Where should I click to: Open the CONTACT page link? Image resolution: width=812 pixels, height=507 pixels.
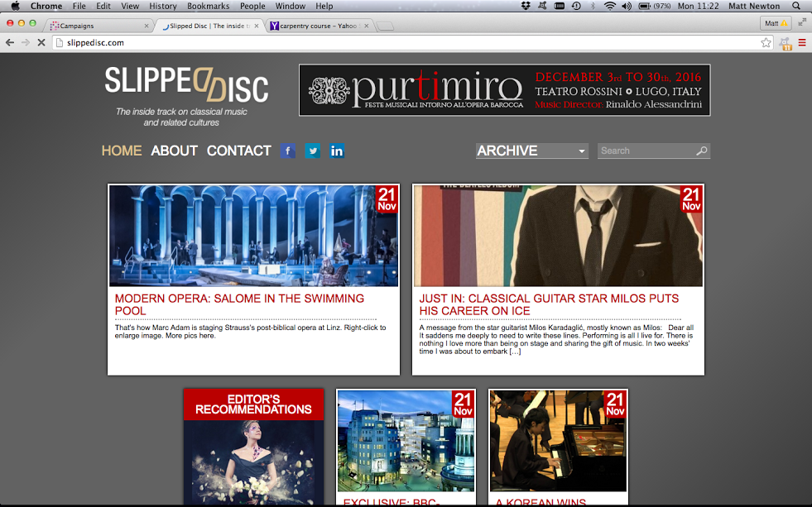pos(238,151)
